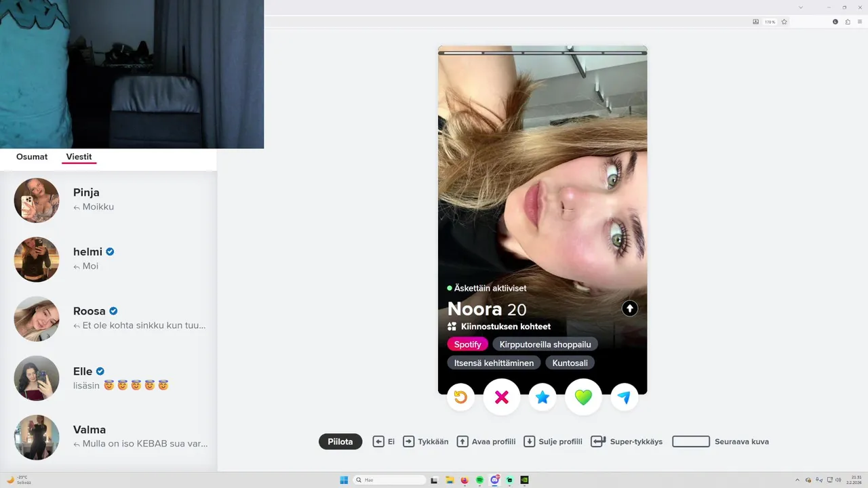This screenshot has height=488, width=868.
Task: Open the conversation with Elle
Action: [108, 378]
